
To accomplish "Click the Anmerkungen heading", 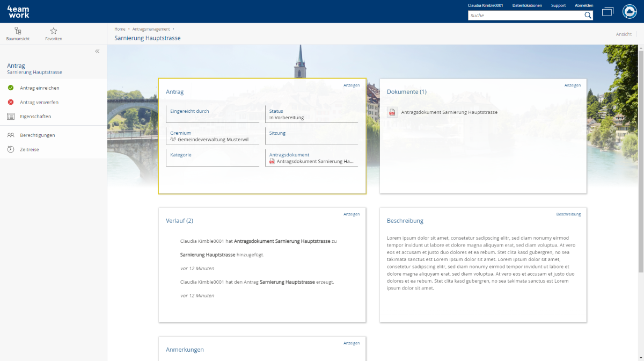I will (x=185, y=350).
